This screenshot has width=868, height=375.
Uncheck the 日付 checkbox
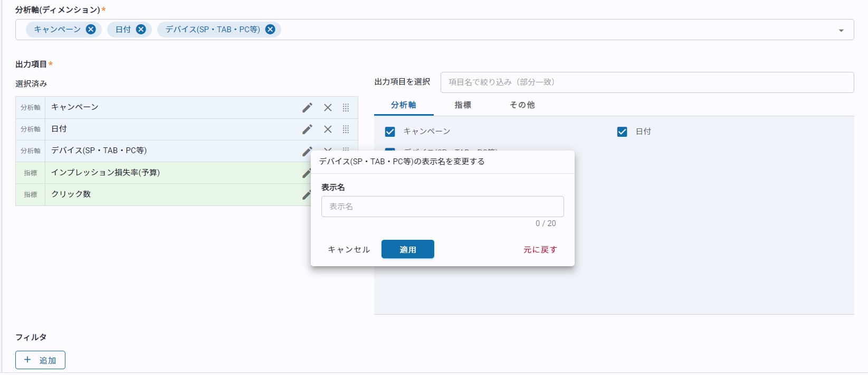tap(622, 132)
